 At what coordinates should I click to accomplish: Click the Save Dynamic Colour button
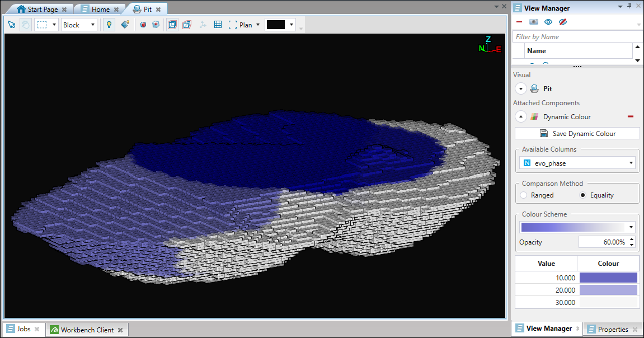click(577, 133)
